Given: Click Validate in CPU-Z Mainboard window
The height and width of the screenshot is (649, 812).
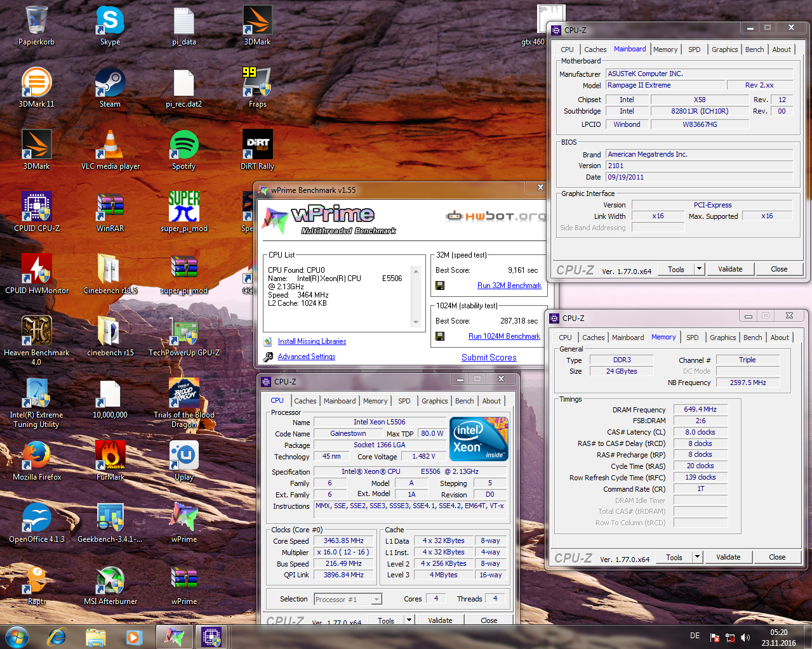Looking at the screenshot, I should click(730, 269).
